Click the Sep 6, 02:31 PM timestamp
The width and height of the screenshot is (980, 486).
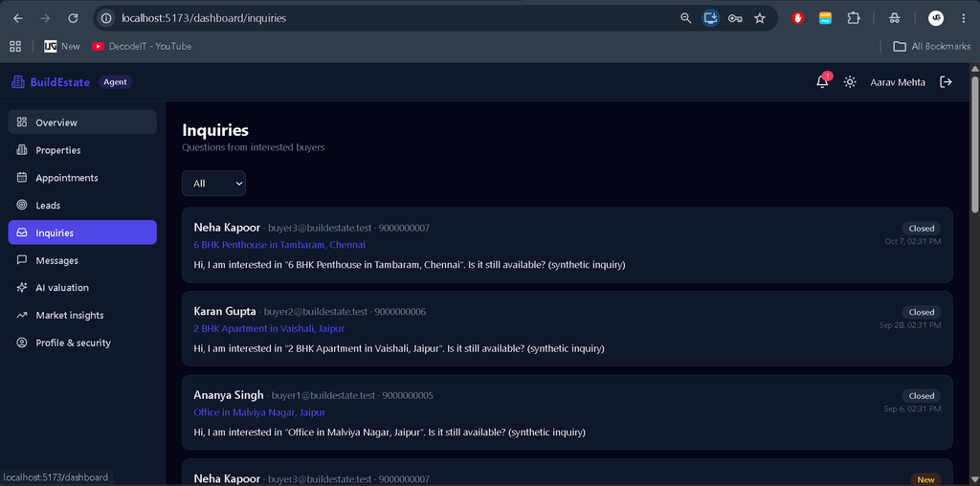pos(912,409)
